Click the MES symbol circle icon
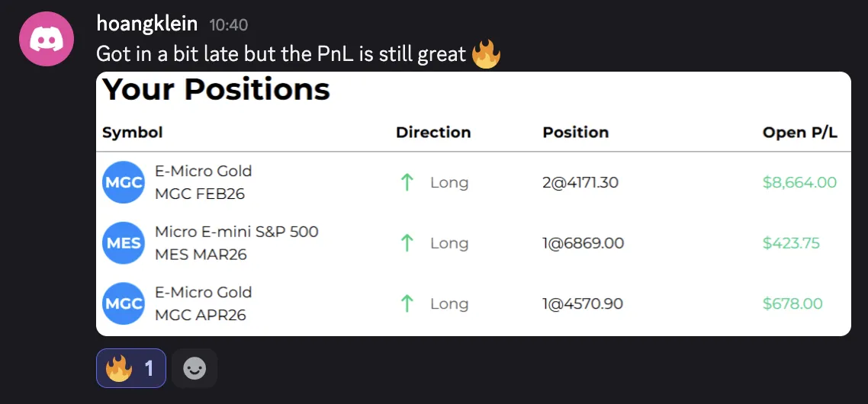 tap(124, 243)
